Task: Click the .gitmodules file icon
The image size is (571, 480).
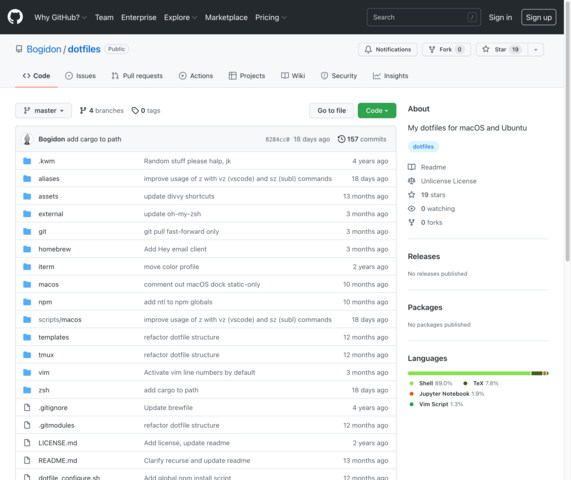Action: click(x=27, y=425)
